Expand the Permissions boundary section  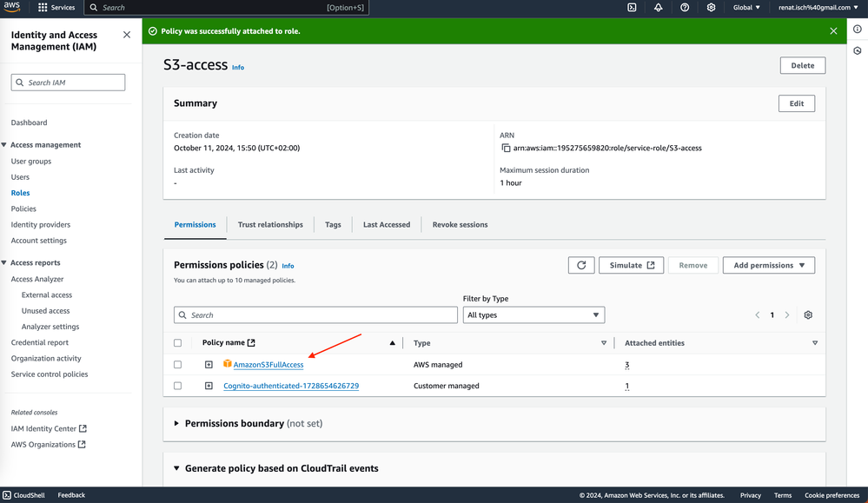point(176,423)
